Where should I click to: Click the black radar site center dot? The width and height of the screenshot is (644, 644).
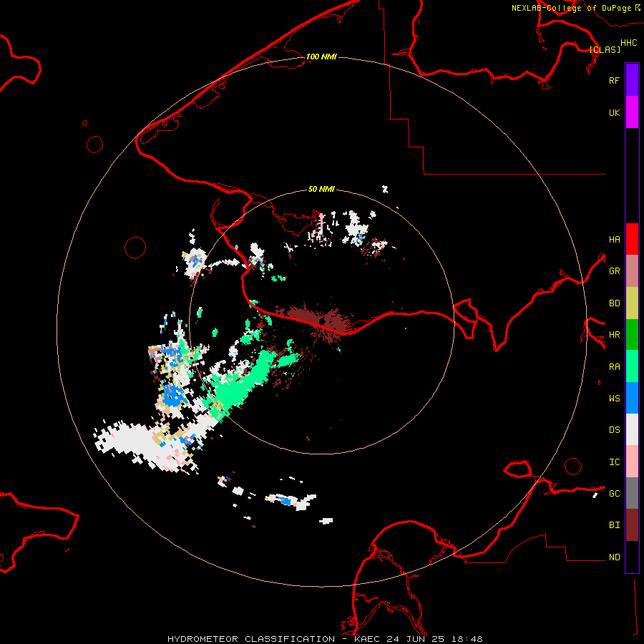pos(321,321)
